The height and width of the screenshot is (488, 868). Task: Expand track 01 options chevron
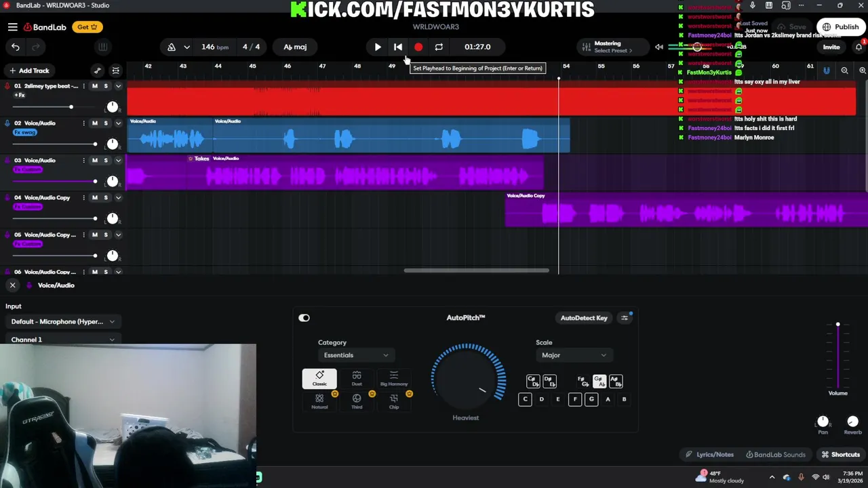(x=118, y=86)
